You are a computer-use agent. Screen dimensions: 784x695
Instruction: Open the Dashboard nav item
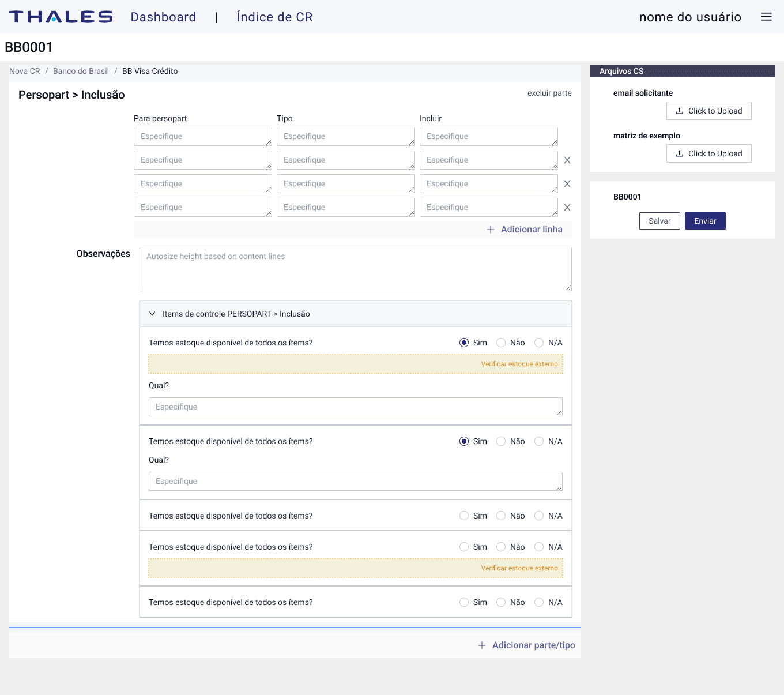pyautogui.click(x=163, y=17)
